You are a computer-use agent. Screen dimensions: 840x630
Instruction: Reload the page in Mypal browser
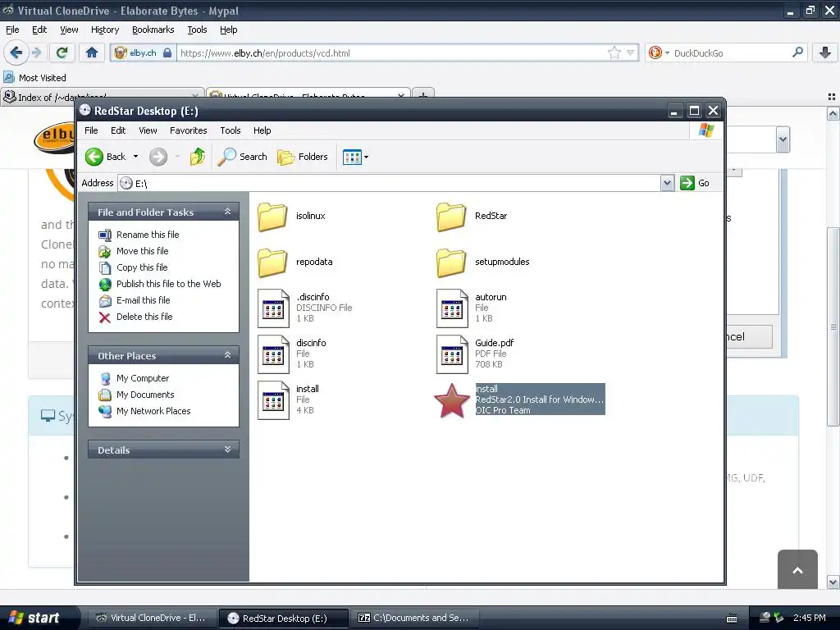click(x=62, y=52)
